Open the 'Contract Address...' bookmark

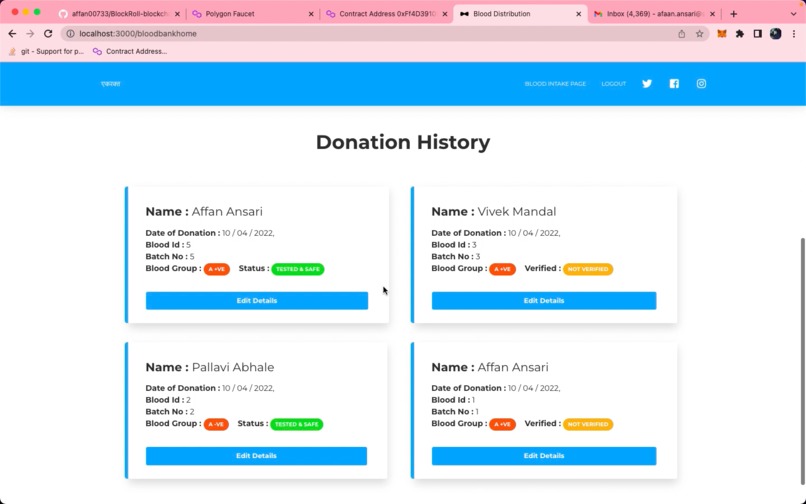coord(130,51)
